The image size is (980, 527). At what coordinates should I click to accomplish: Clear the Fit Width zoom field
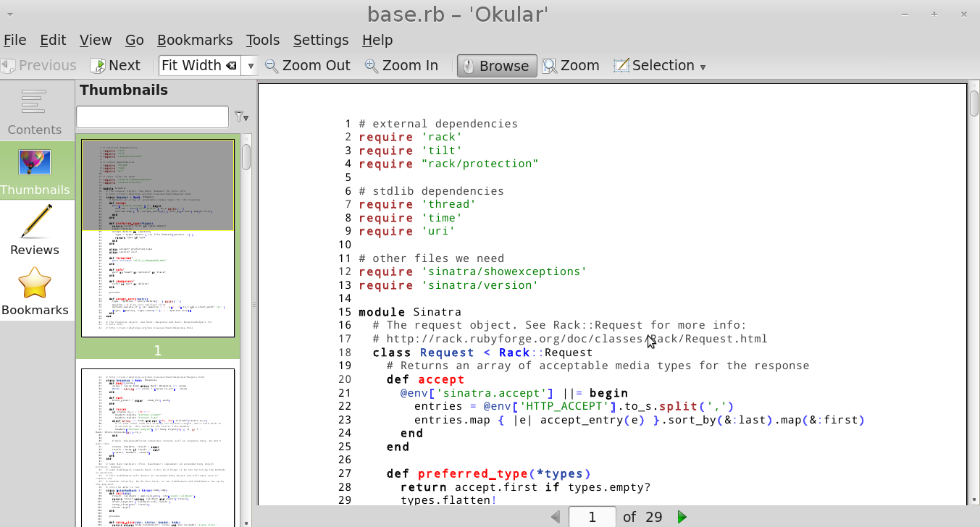231,66
